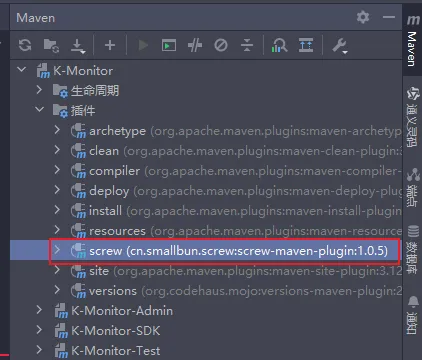Expand the install plugin

pyautogui.click(x=57, y=210)
